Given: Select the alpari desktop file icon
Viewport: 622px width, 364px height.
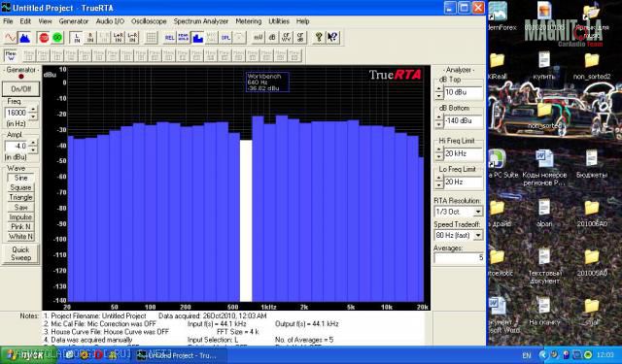Looking at the screenshot, I should coord(544,213).
